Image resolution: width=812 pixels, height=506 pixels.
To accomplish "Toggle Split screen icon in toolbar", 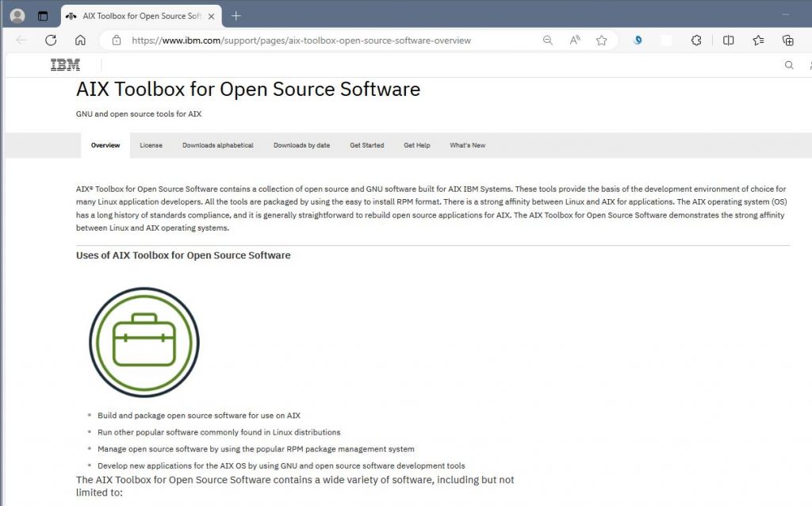I will tap(728, 40).
